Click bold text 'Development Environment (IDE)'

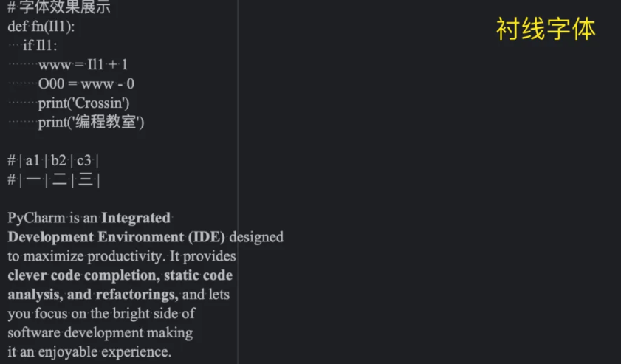(117, 237)
